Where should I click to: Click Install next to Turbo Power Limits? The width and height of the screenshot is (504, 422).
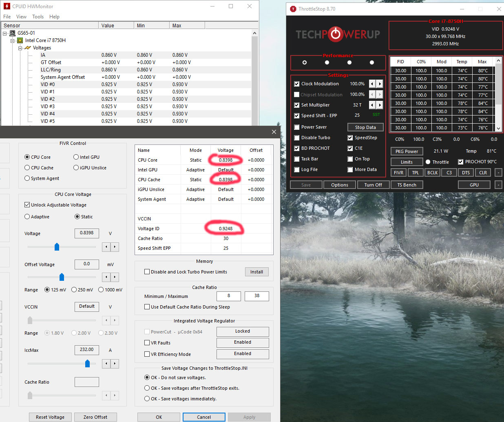[x=257, y=272]
